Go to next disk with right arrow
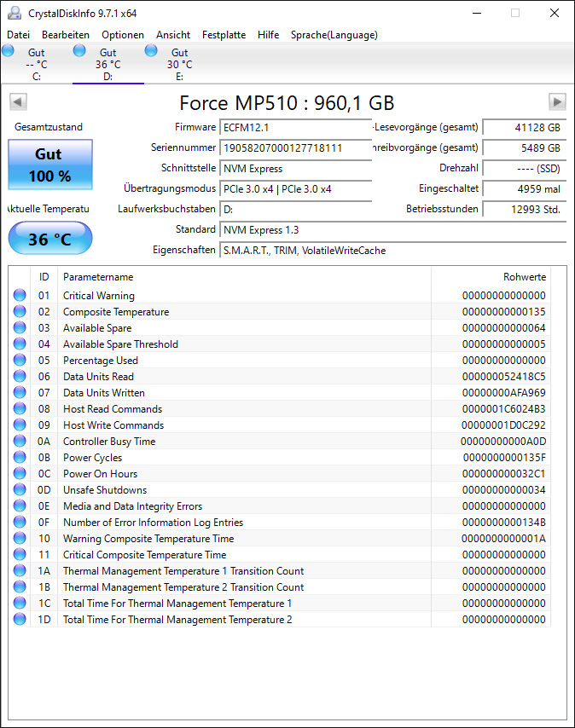This screenshot has height=728, width=575. pyautogui.click(x=557, y=101)
